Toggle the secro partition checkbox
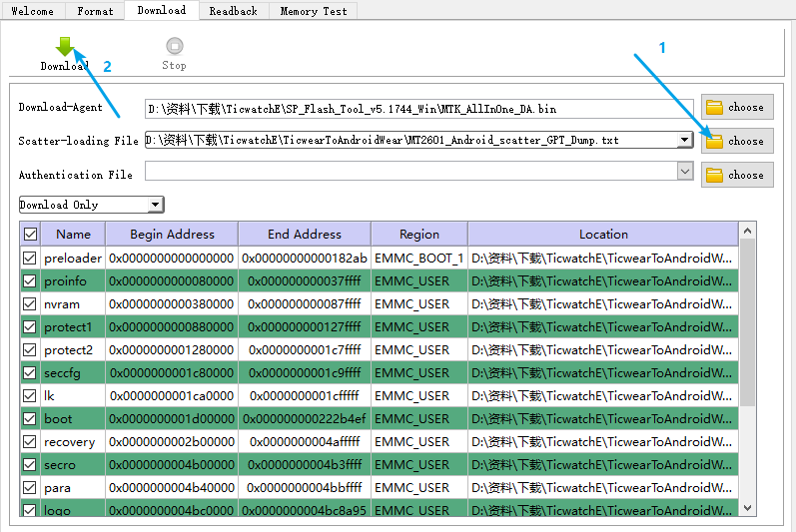Image resolution: width=796 pixels, height=532 pixels. coord(29,464)
